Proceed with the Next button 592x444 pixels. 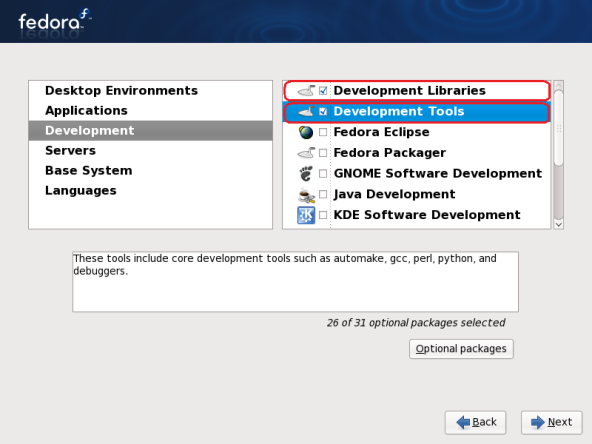point(552,422)
